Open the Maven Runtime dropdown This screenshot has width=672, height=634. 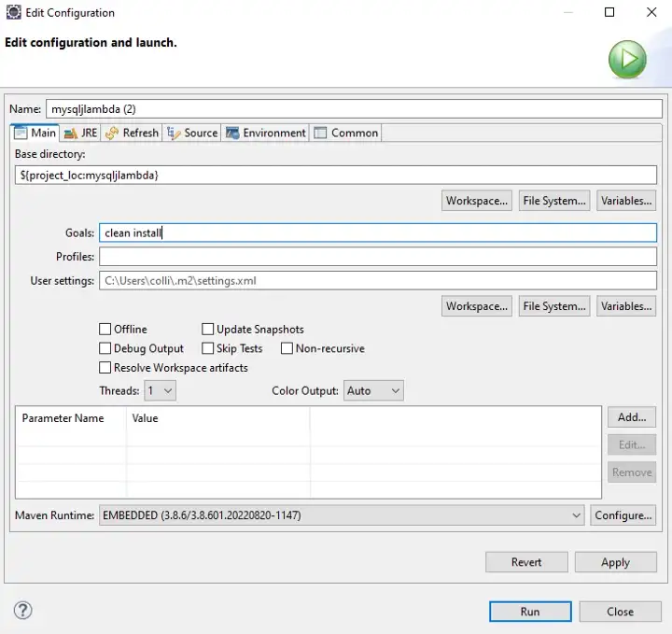342,514
